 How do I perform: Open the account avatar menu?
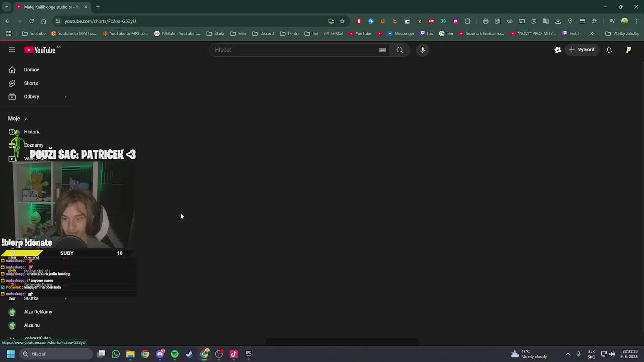click(x=628, y=50)
